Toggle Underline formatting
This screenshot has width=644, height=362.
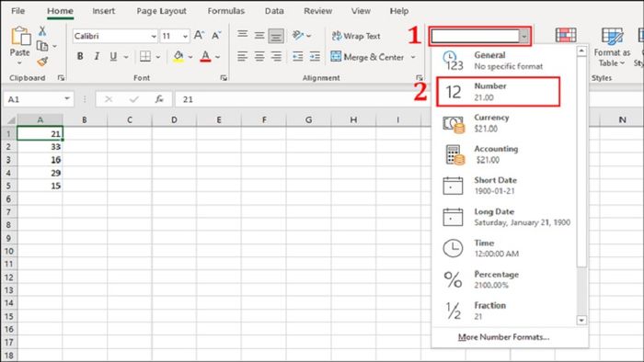click(x=113, y=56)
